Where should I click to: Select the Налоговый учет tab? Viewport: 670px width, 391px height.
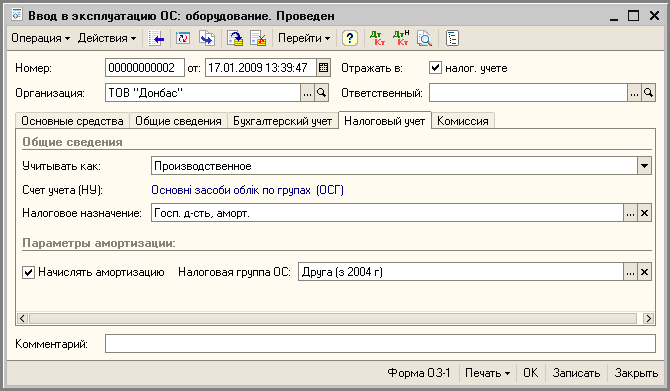coord(385,121)
